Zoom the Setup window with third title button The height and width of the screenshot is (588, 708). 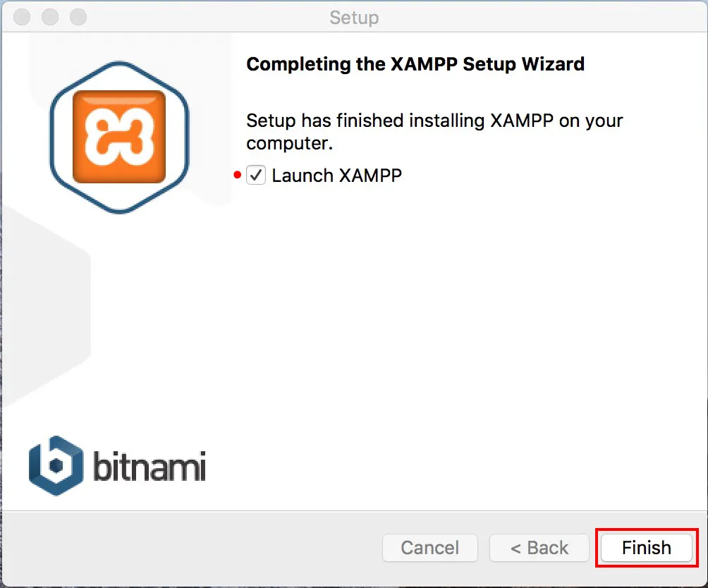(x=78, y=17)
